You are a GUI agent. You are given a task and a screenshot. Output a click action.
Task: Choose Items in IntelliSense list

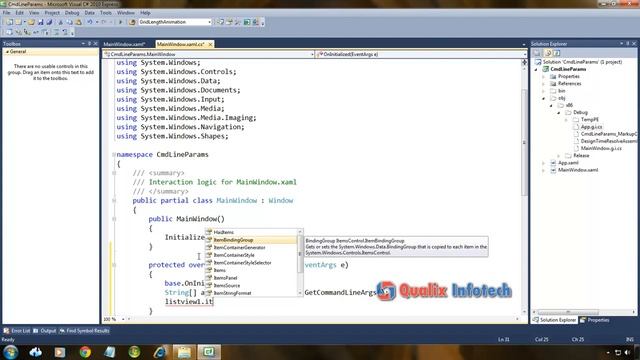coord(252,270)
